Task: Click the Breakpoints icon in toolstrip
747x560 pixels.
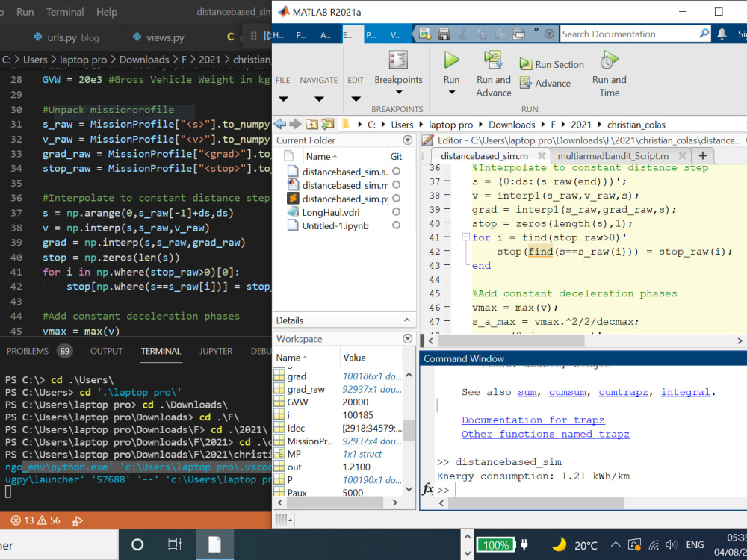Action: (398, 60)
